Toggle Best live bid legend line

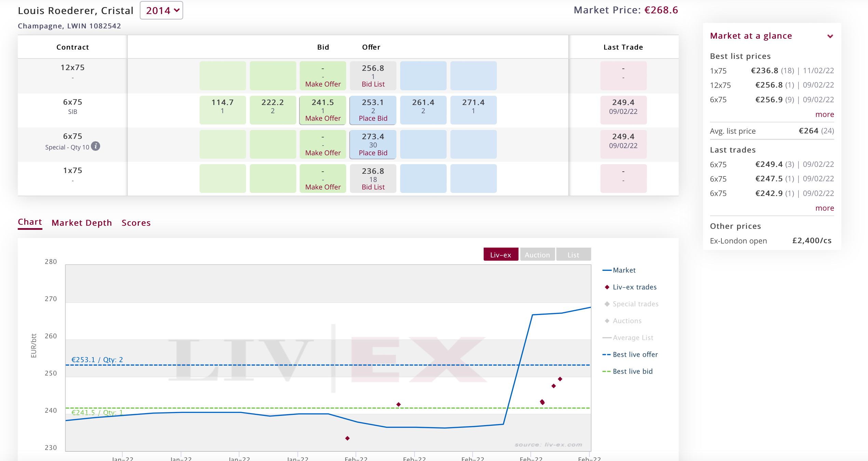627,371
